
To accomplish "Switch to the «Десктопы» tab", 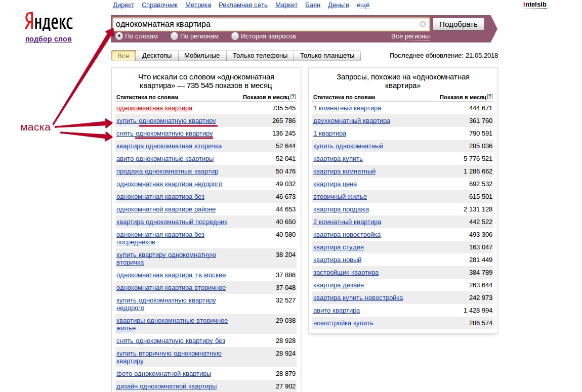I will coord(157,56).
